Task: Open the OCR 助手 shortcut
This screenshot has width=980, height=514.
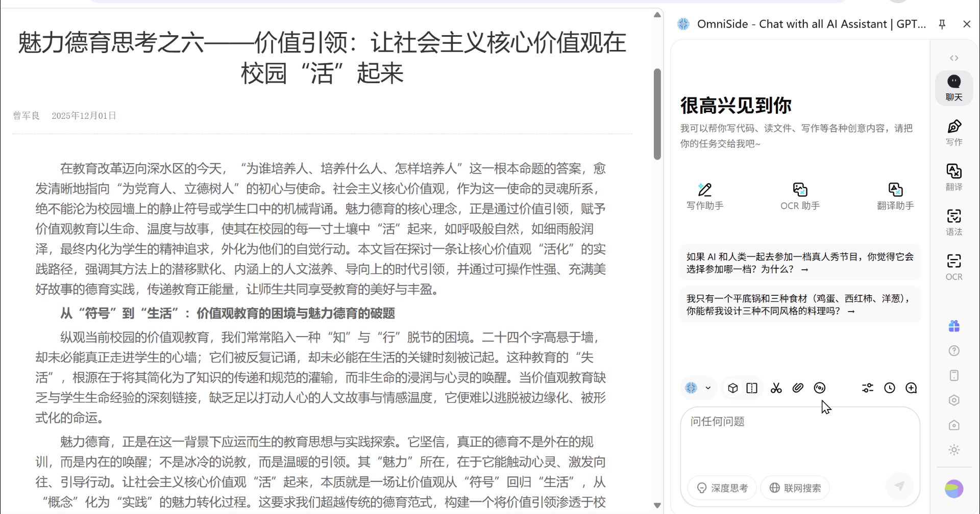Action: coord(800,196)
